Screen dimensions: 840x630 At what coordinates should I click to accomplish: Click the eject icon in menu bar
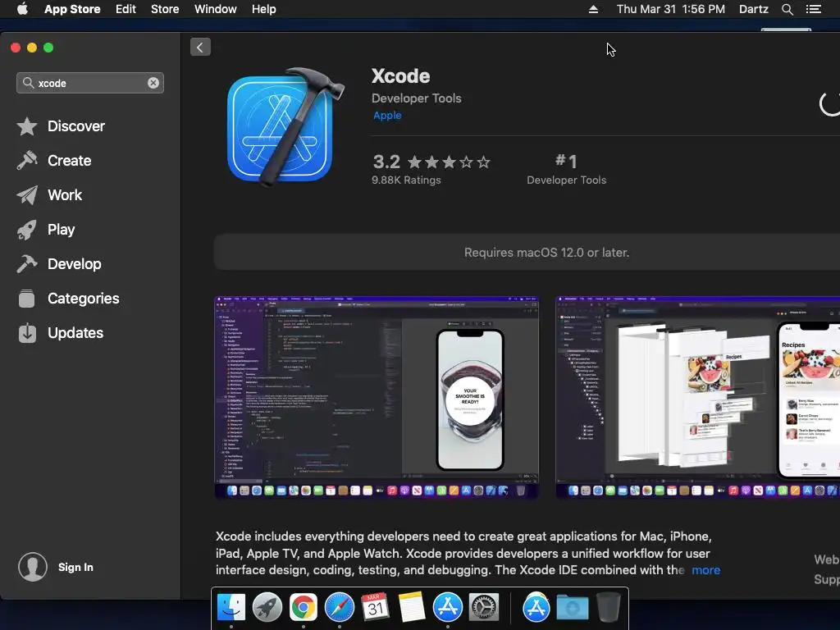(593, 9)
